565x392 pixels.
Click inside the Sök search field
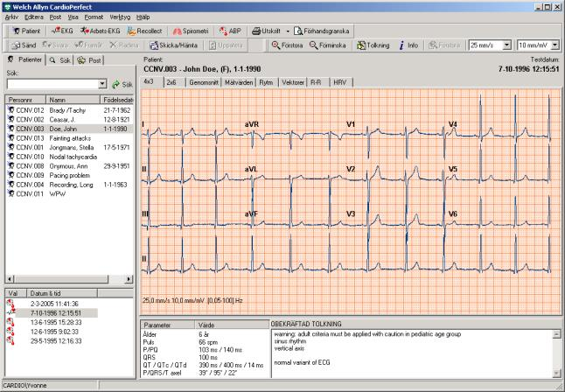[52, 84]
